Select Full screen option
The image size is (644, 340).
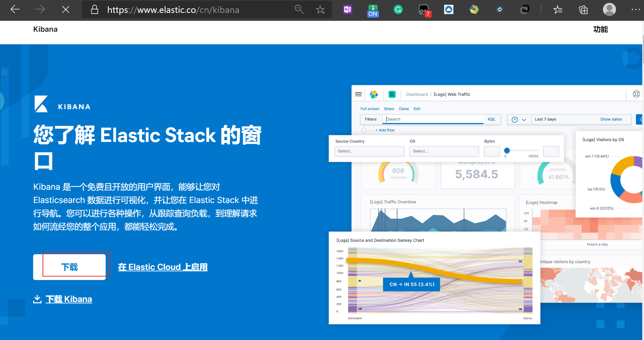[x=370, y=109]
